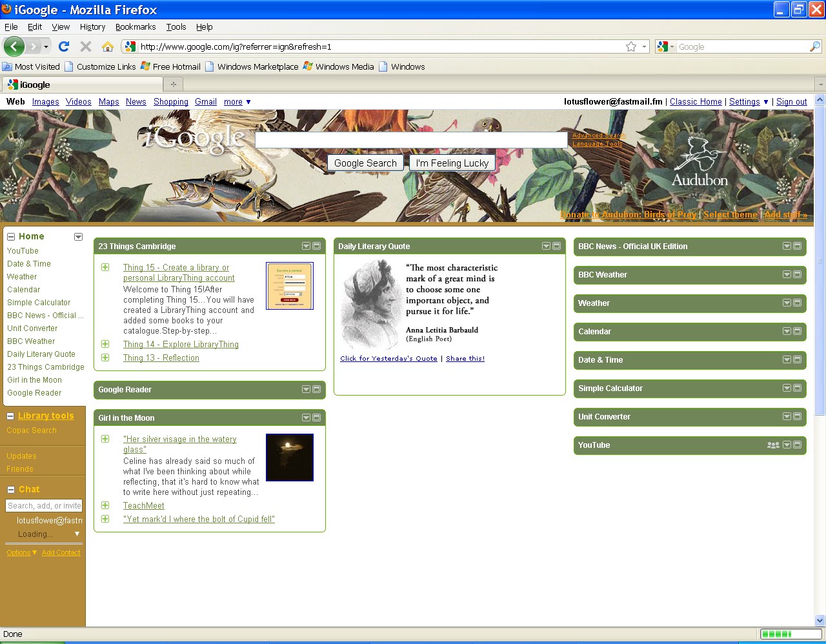Click the search magnifier icon in Firefox search box
This screenshot has height=644, width=826.
coord(815,46)
